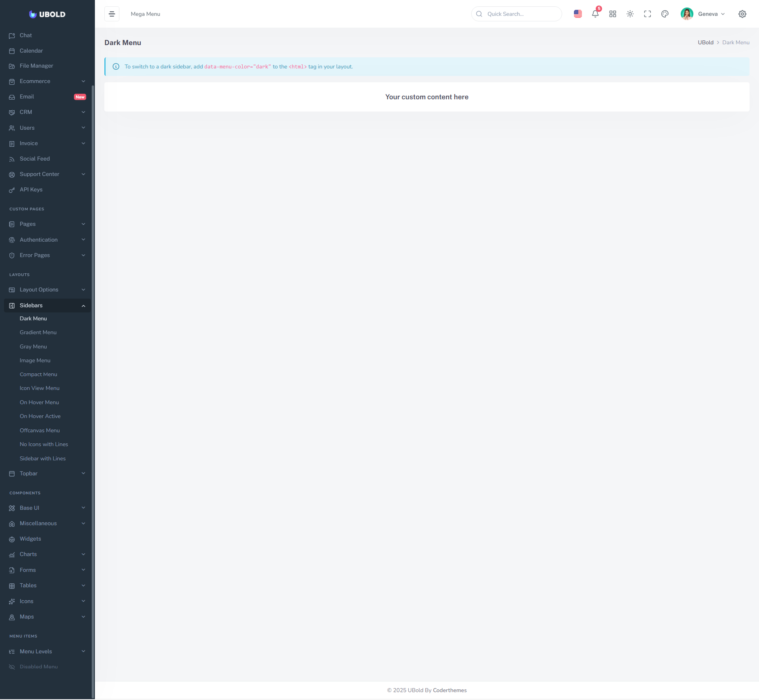This screenshot has height=700, width=759.
Task: Select Compact Menu submenu item
Action: click(x=38, y=375)
